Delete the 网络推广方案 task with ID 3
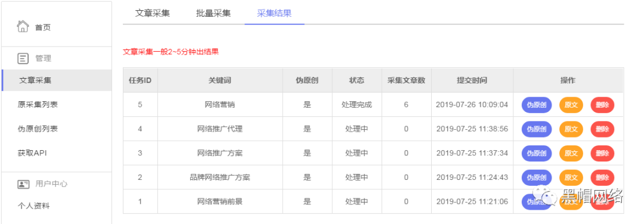Image resolution: width=644 pixels, height=224 pixels. (602, 154)
